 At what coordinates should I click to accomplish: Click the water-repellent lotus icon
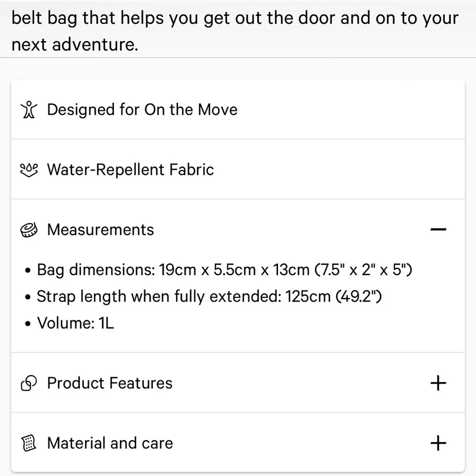(x=29, y=170)
